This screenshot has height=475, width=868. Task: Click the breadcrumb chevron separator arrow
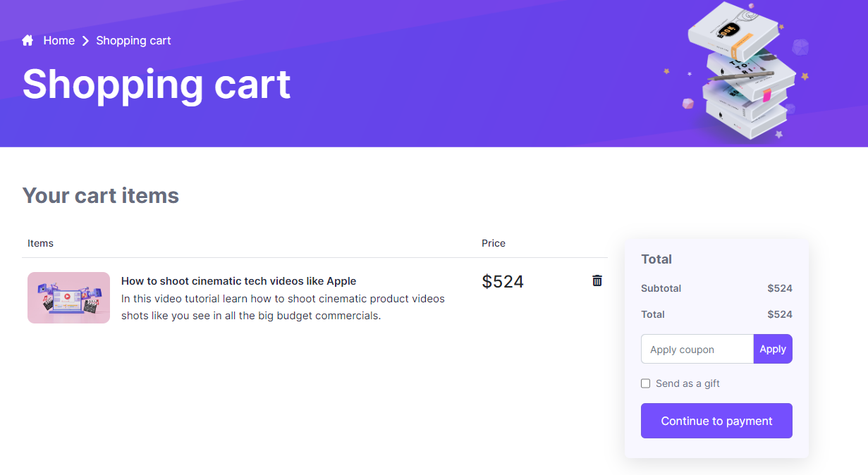pyautogui.click(x=85, y=41)
